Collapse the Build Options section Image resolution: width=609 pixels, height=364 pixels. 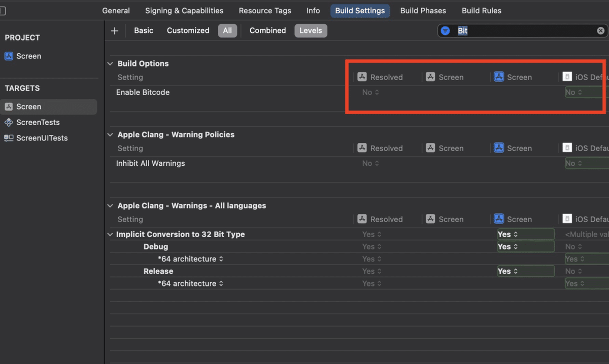[x=110, y=64]
